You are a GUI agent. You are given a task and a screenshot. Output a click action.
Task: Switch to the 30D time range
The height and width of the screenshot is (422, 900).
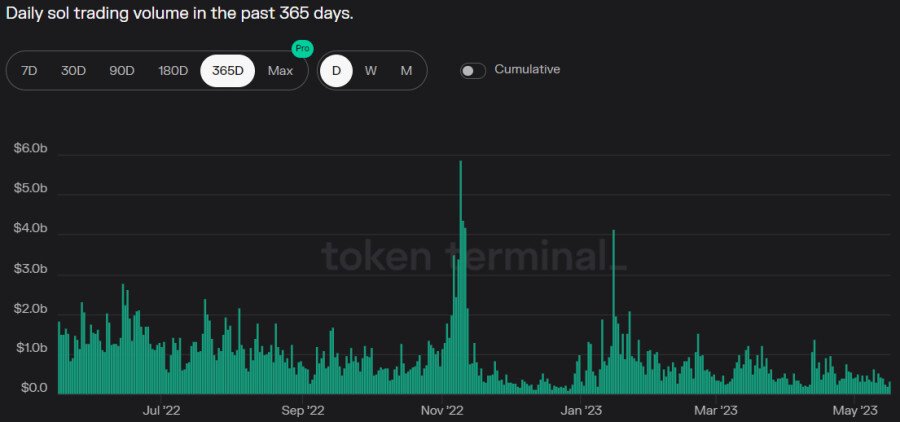[73, 71]
